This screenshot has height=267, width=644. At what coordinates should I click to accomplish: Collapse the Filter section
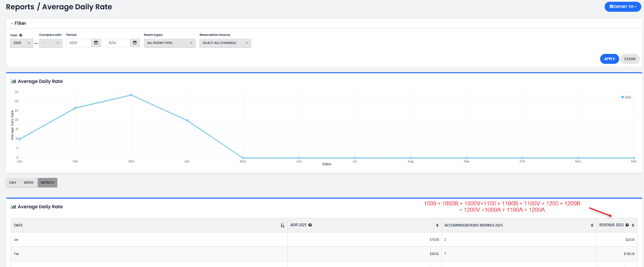18,23
